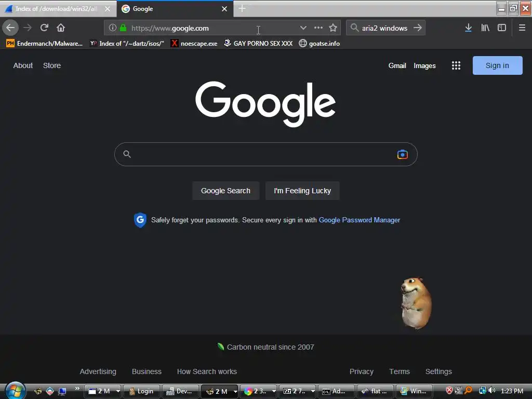The width and height of the screenshot is (532, 399).
Task: Open the Advertising footer link
Action: [98, 371]
